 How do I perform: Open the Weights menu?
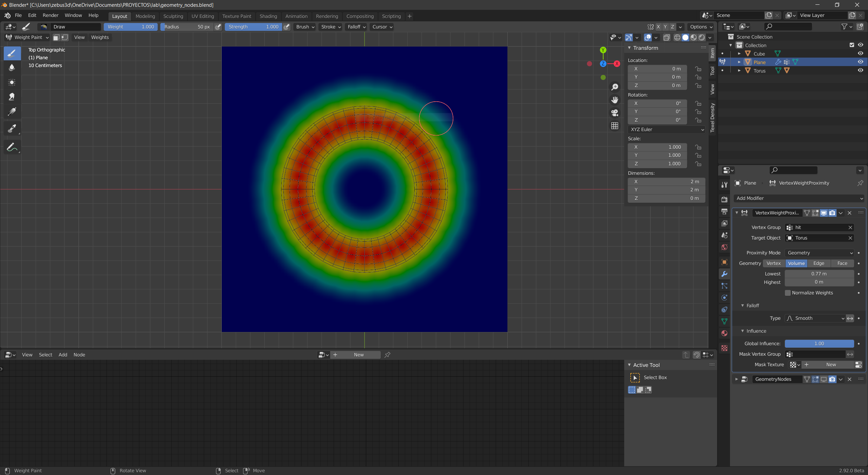(100, 37)
